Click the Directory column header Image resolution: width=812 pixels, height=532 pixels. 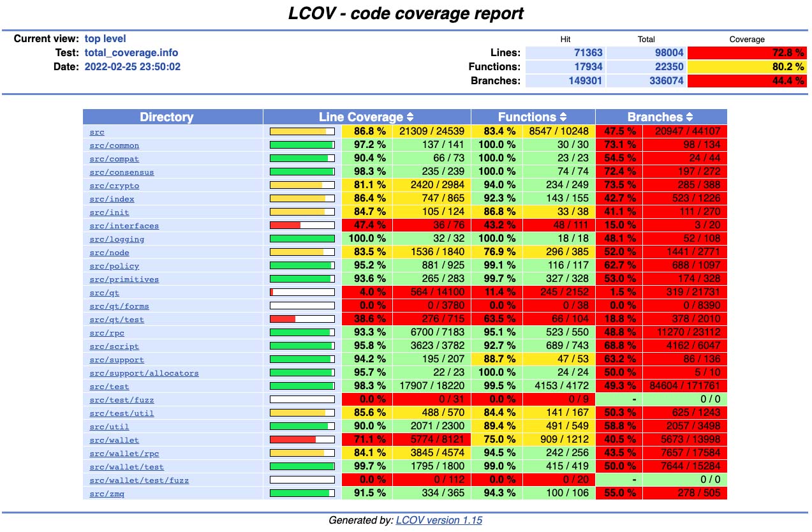pyautogui.click(x=166, y=117)
